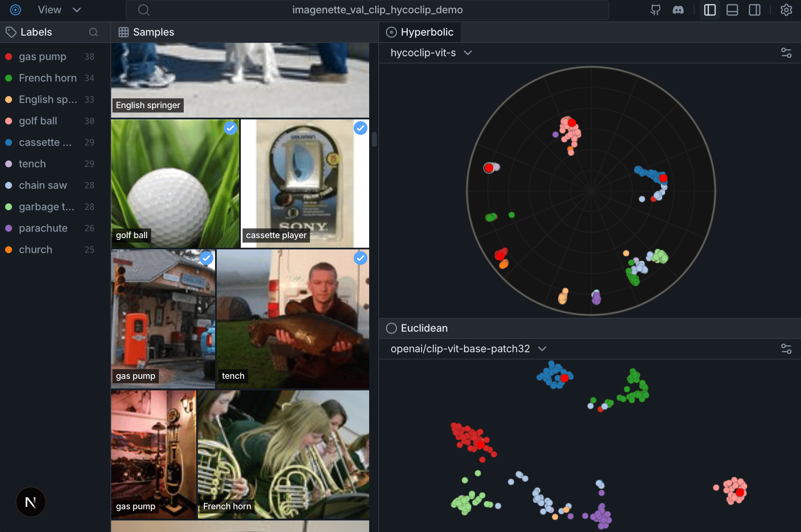
Task: Click the green color dot beside French horn
Action: pos(8,78)
